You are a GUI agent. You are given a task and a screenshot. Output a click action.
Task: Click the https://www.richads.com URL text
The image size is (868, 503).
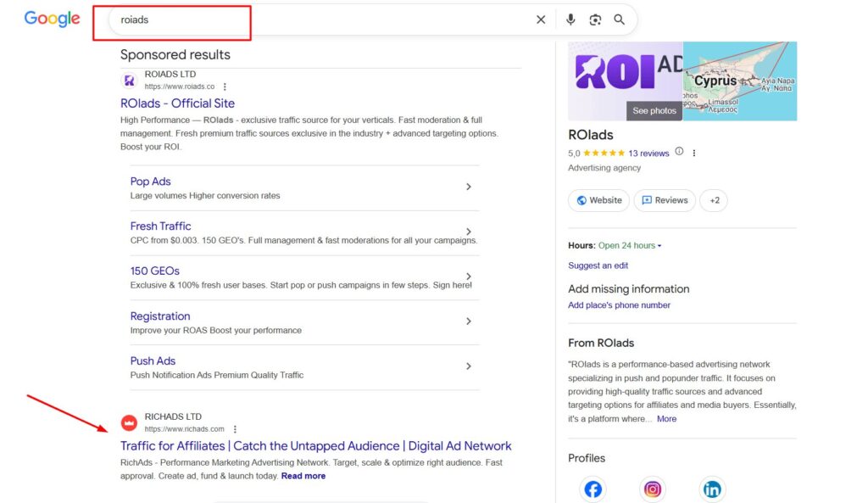184,428
